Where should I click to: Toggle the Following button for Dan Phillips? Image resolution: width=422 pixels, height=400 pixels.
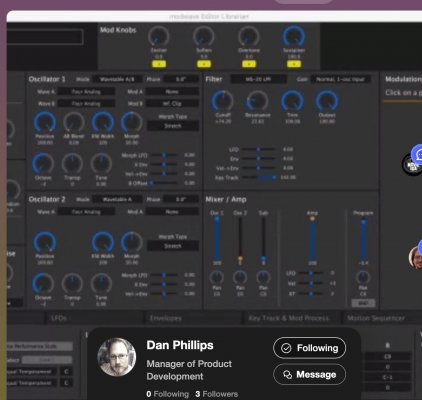point(309,348)
